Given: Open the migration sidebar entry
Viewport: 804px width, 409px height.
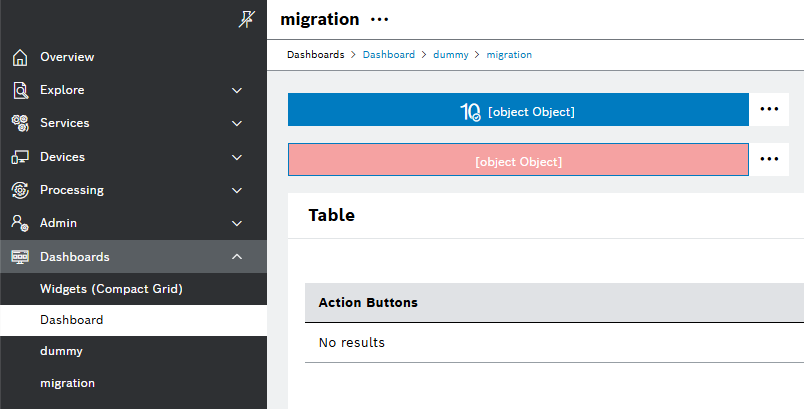Looking at the screenshot, I should coord(67,382).
